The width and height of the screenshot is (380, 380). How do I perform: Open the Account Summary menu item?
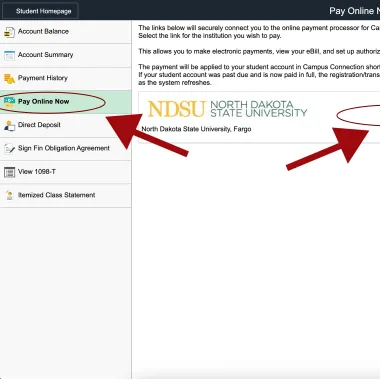[65, 55]
